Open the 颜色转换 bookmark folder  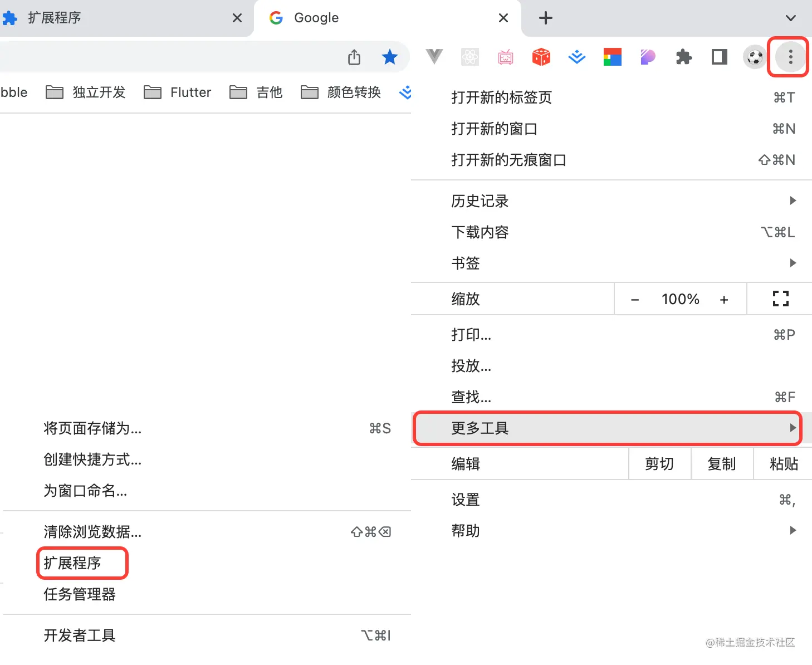(x=341, y=92)
